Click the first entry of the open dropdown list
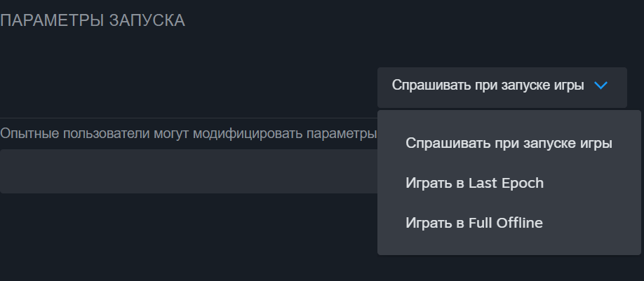The height and width of the screenshot is (281, 644). (509, 143)
